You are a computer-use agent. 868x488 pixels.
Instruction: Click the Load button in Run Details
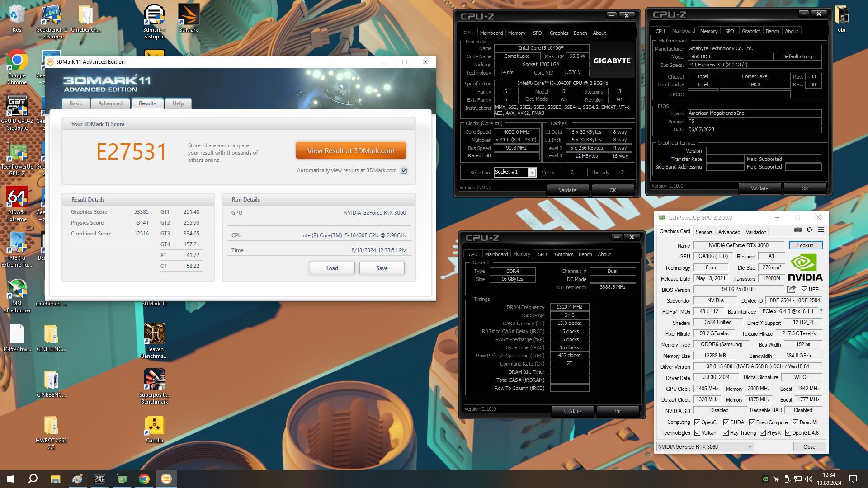tap(332, 268)
